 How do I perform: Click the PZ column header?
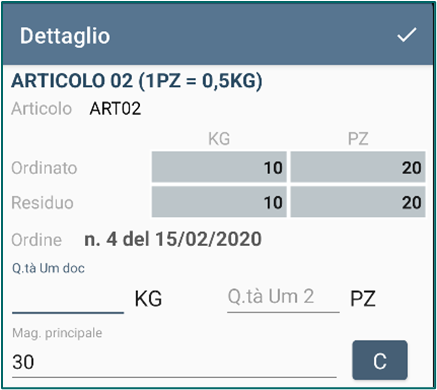(358, 139)
